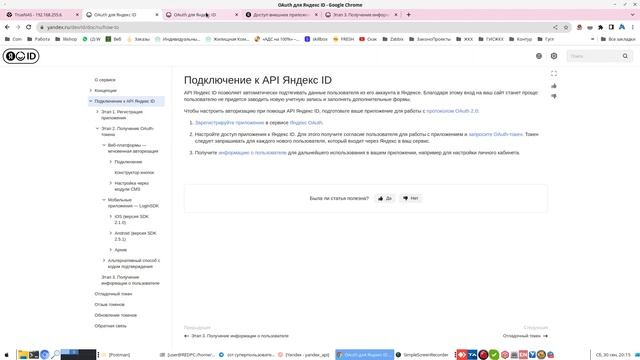The image size is (640, 360).
Task: Open the Работа bookmarks folder
Action: (38, 39)
